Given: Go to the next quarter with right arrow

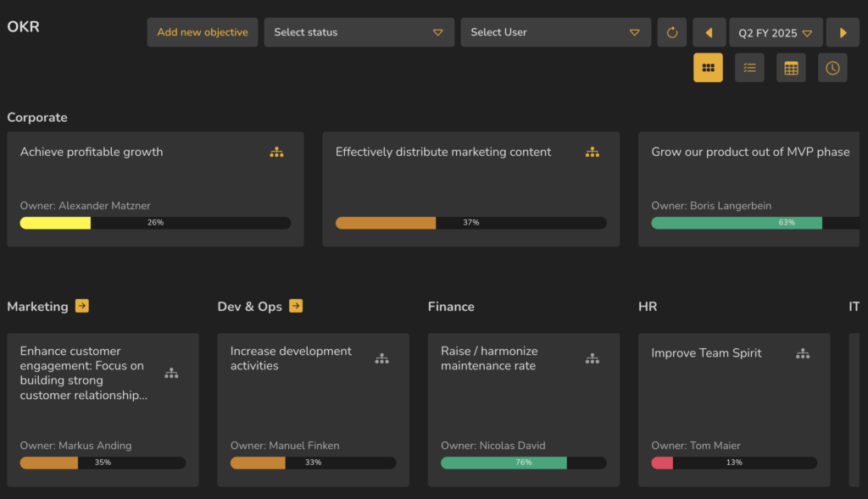Looking at the screenshot, I should (843, 32).
